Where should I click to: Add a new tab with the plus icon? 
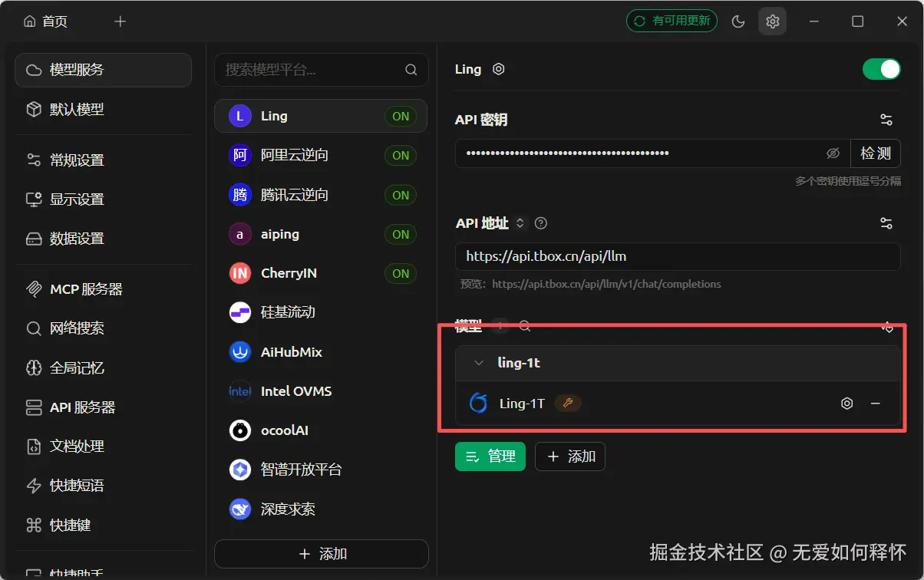coord(120,21)
